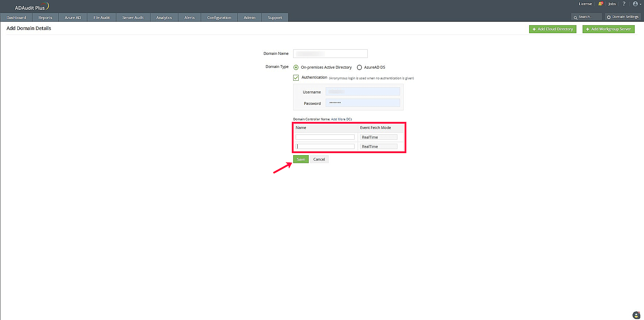644x320 pixels.
Task: Switch to the Server Audit tab
Action: click(133, 17)
